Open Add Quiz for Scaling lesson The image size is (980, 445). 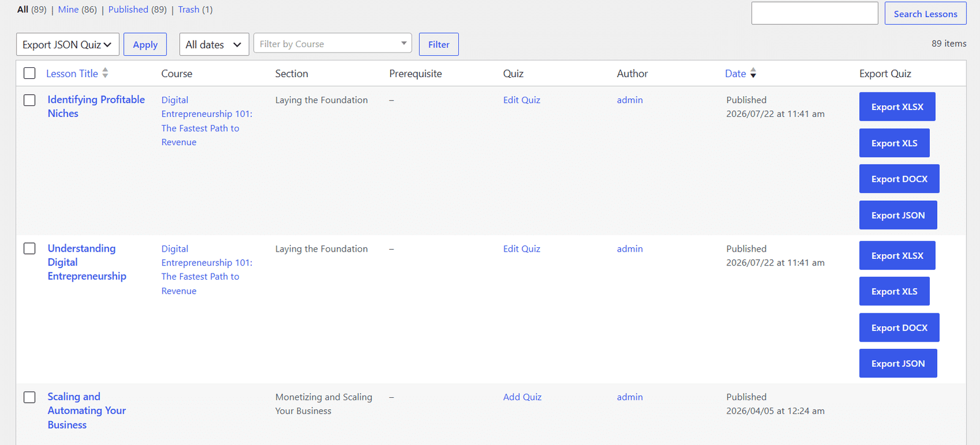[x=522, y=397]
